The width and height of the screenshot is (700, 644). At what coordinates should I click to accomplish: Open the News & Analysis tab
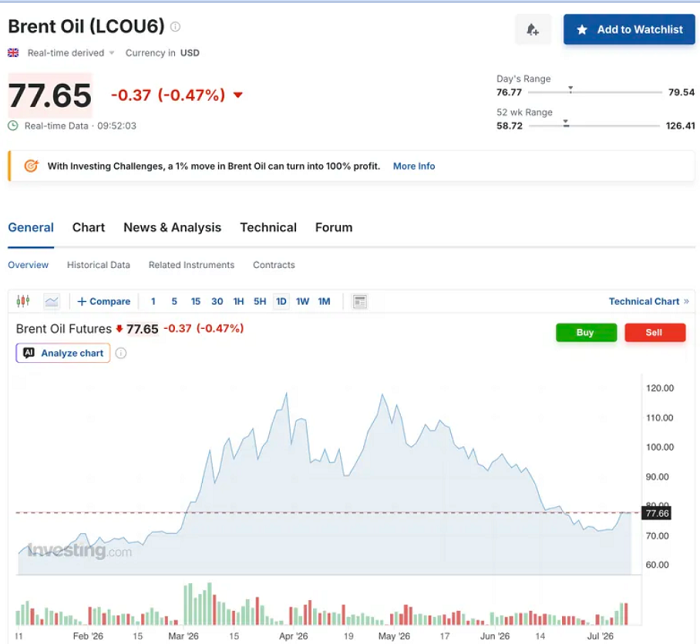tap(172, 228)
